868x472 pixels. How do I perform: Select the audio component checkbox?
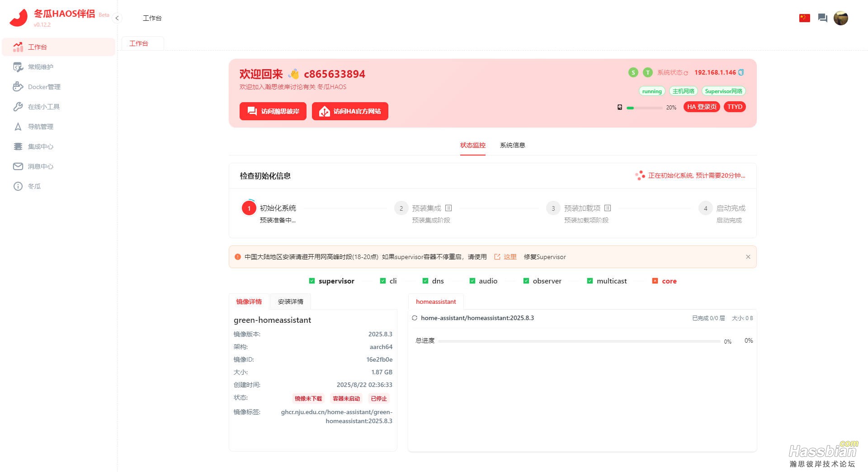tap(472, 281)
